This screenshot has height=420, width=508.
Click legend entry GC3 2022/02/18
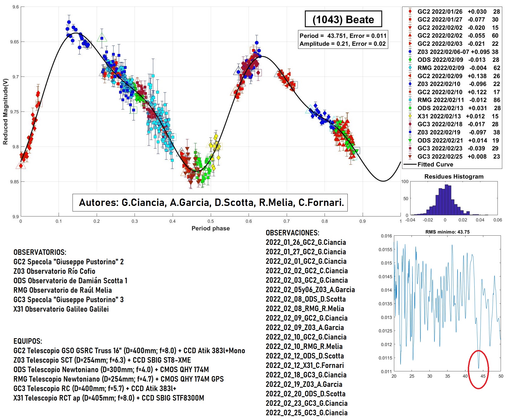(x=453, y=124)
